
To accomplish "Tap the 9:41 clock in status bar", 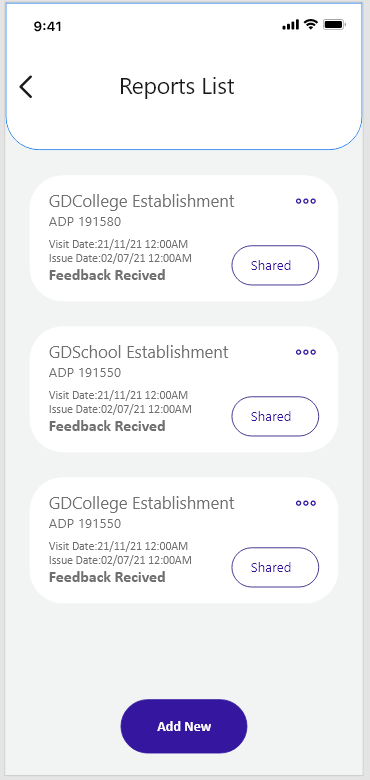I will point(48,26).
